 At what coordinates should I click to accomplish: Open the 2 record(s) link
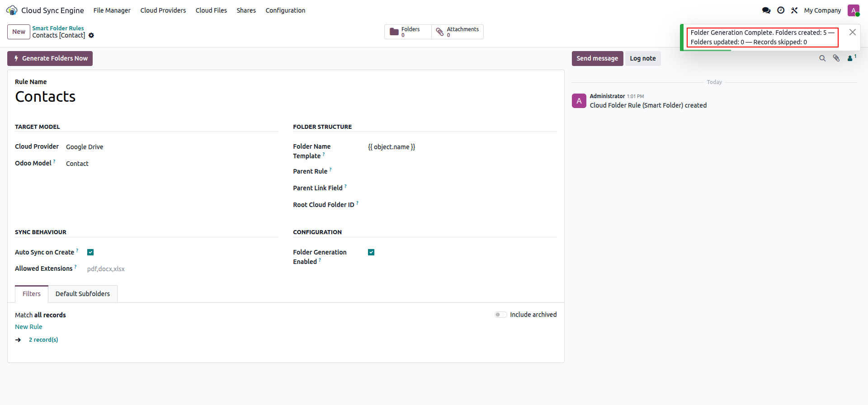point(43,340)
